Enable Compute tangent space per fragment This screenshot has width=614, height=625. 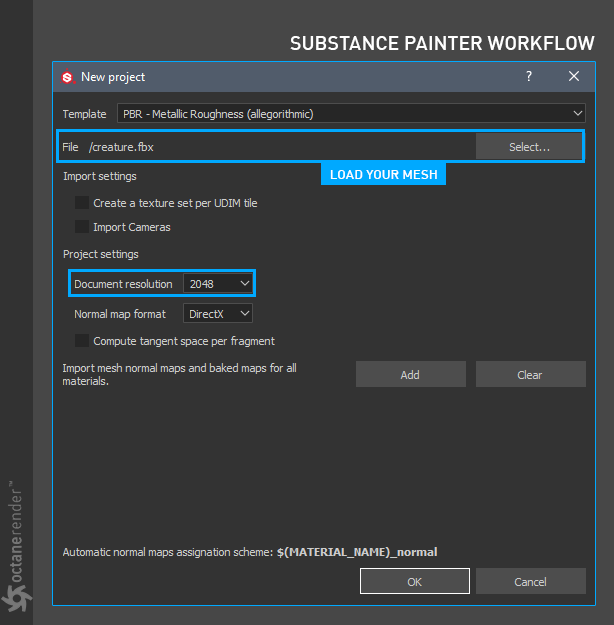point(82,341)
